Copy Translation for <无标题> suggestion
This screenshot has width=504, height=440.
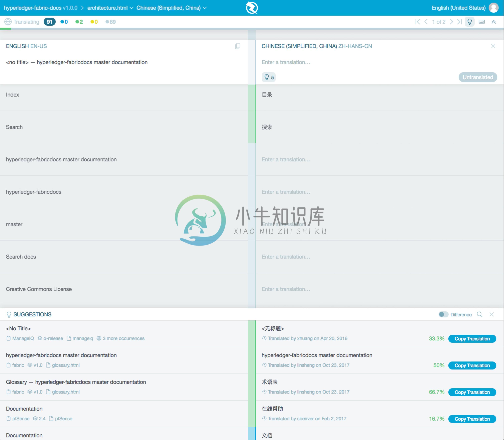472,339
